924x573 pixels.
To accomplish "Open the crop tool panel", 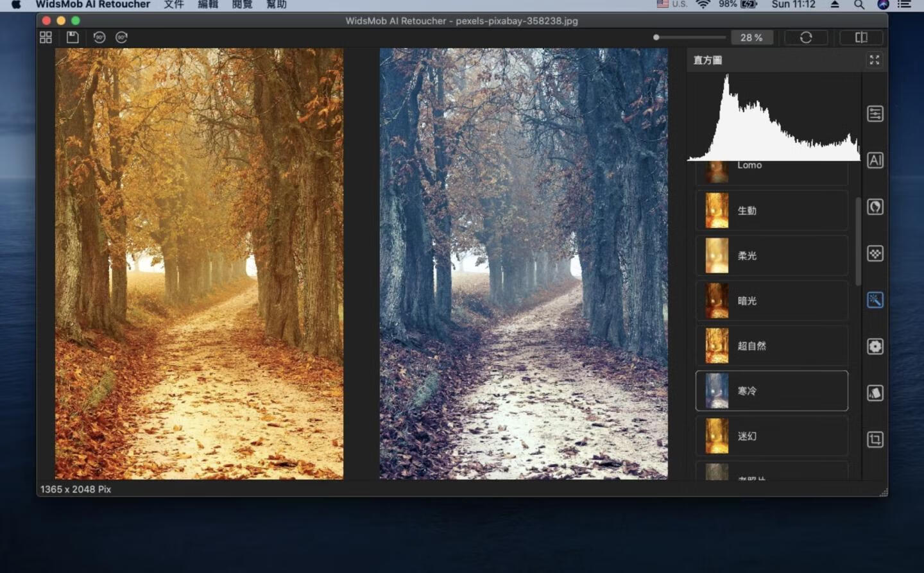I will [875, 440].
